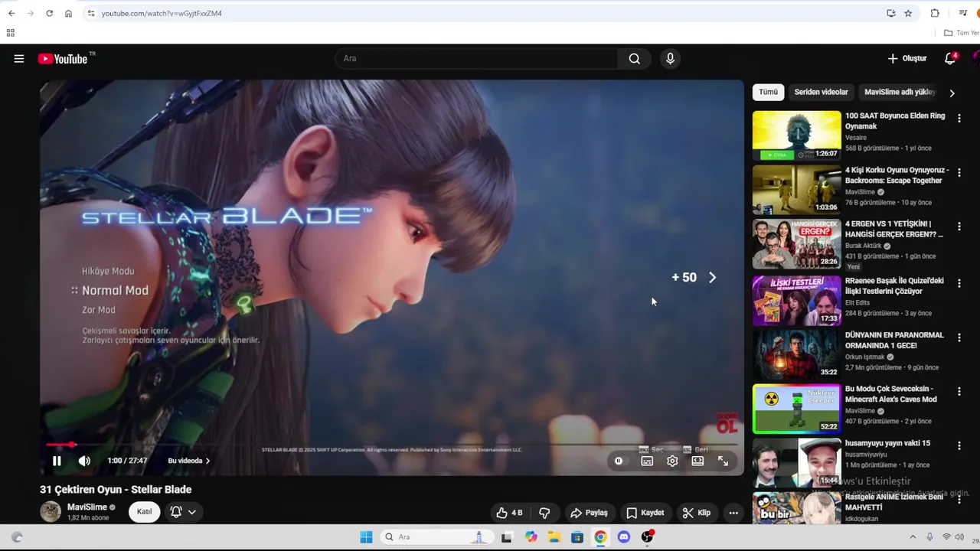
Task: Join channel with Katıl button
Action: 144,511
